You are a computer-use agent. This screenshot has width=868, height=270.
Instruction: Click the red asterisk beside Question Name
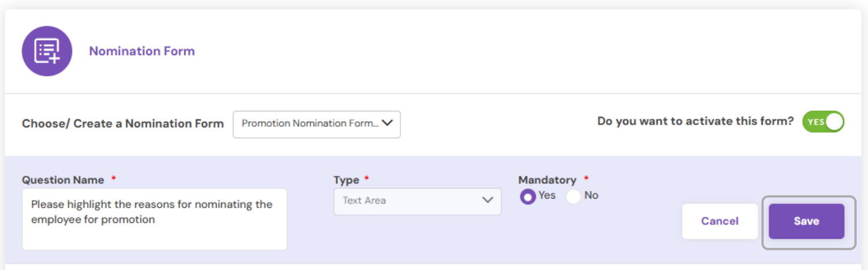click(x=114, y=179)
